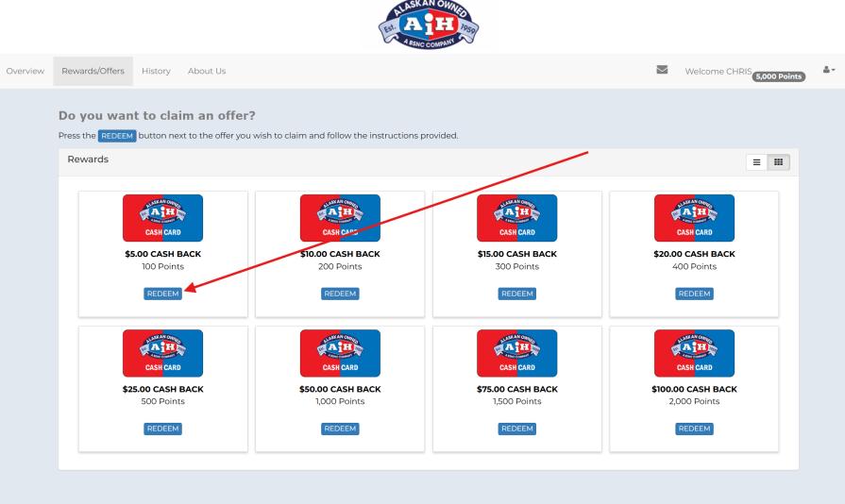Click the $25.00 cash card image
845x504 pixels.
click(162, 353)
